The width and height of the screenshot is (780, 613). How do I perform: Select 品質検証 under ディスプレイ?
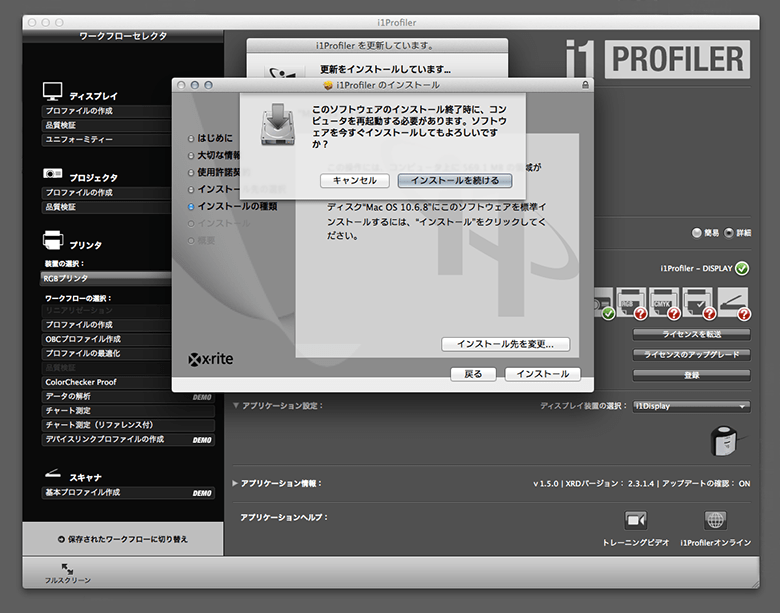pos(106,125)
